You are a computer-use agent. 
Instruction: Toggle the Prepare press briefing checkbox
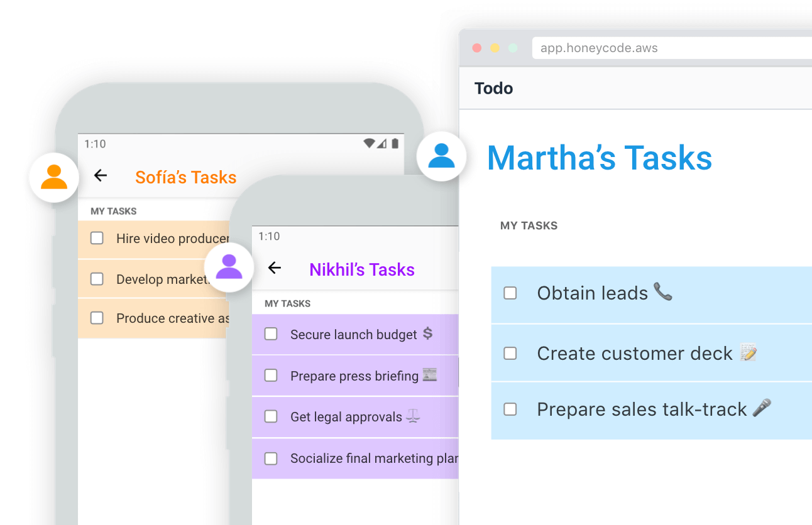click(x=271, y=376)
